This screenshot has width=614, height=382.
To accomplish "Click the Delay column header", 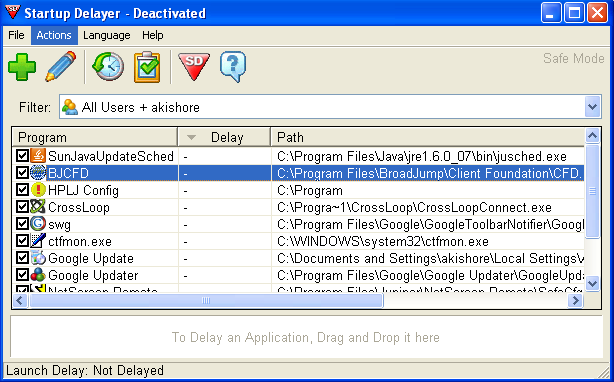I will click(x=224, y=137).
